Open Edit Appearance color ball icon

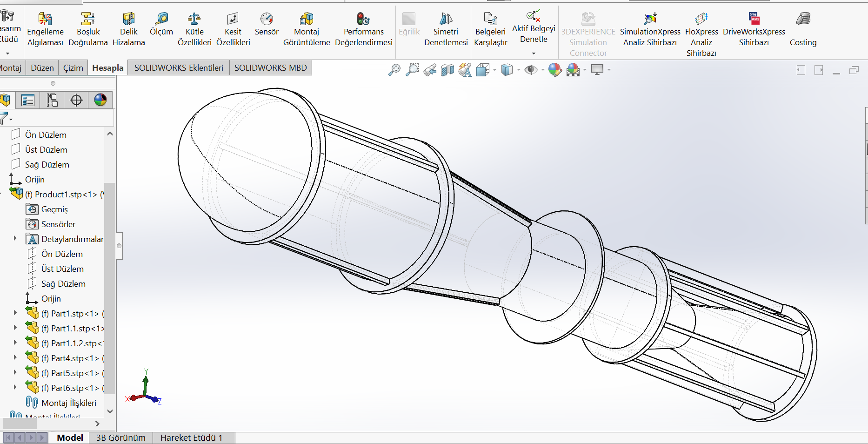[x=555, y=70]
